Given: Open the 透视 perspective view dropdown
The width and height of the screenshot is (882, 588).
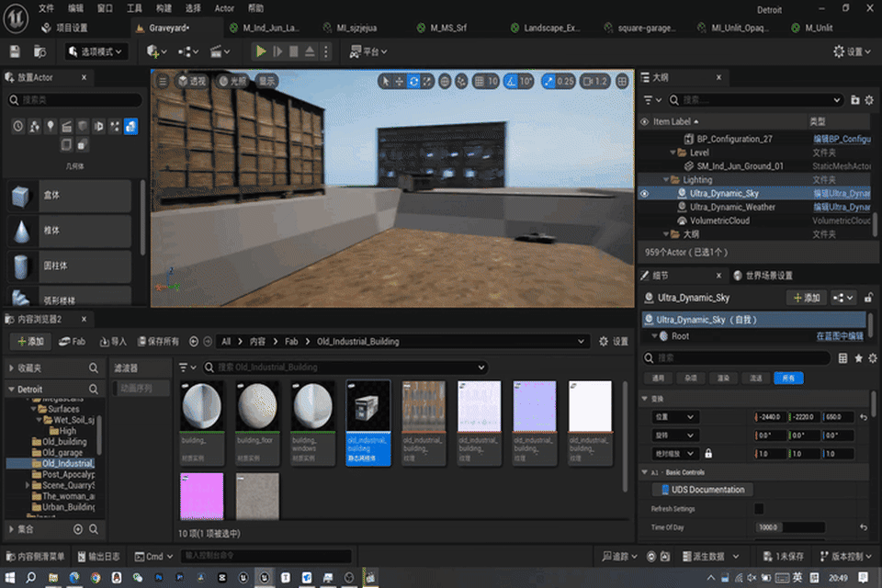Looking at the screenshot, I should point(192,82).
